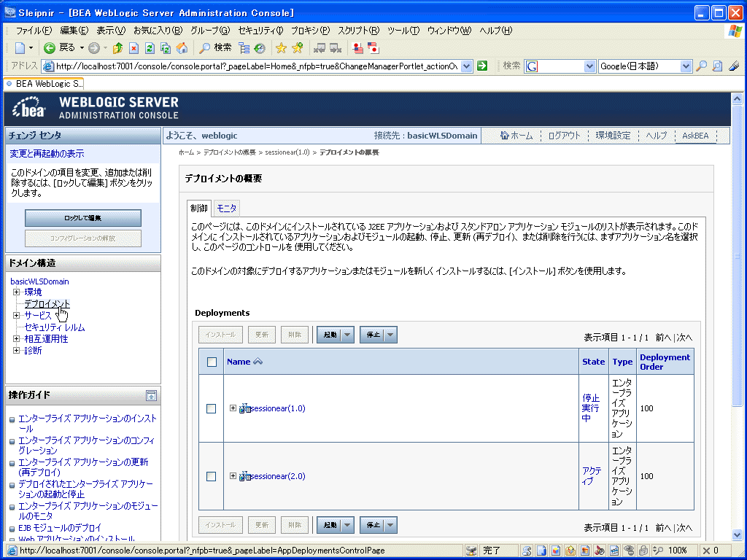The width and height of the screenshot is (747, 560).
Task: Click the lock security icon in status bar
Action: click(643, 551)
